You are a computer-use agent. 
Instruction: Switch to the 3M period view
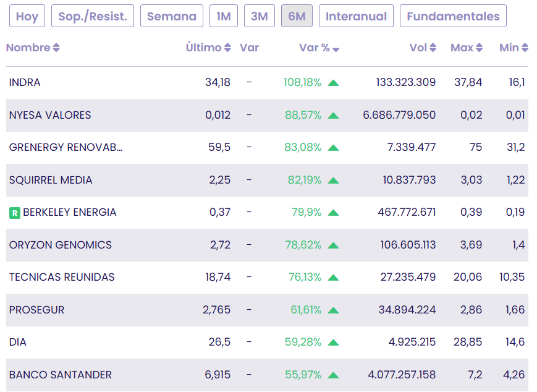pos(260,16)
